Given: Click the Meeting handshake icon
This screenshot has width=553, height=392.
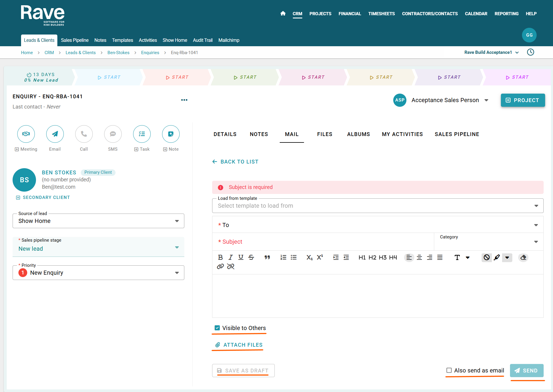Looking at the screenshot, I should click(26, 134).
